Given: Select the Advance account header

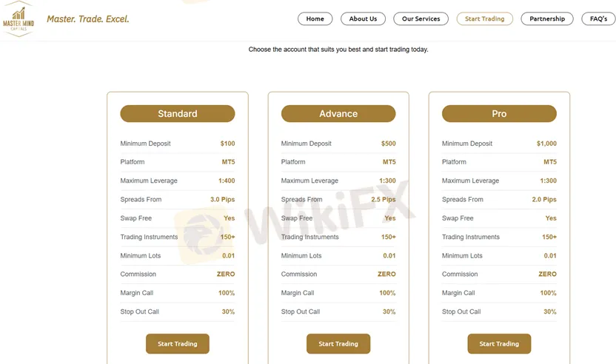Looking at the screenshot, I should pyautogui.click(x=338, y=114).
